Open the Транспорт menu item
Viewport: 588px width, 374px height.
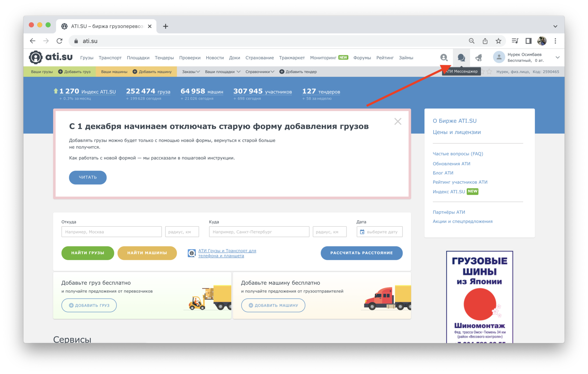110,58
